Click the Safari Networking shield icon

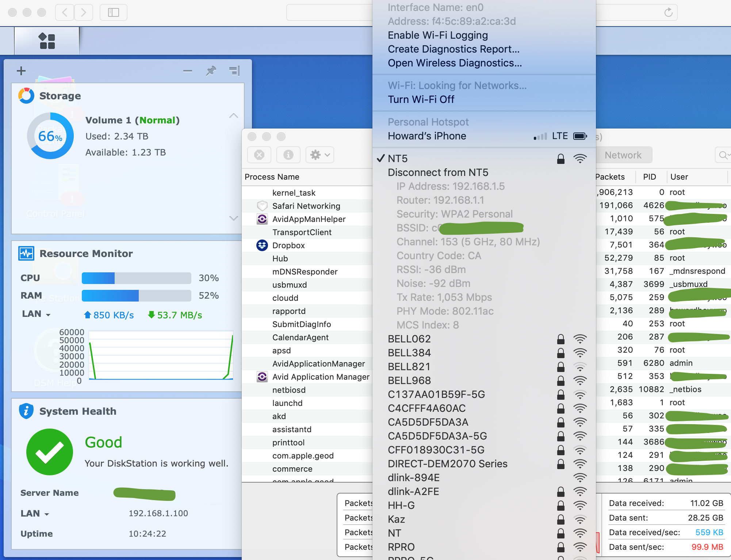coord(262,206)
